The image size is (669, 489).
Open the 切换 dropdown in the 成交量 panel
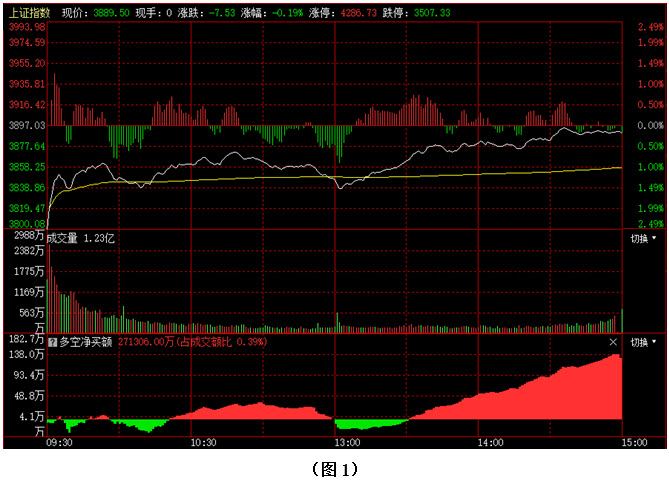point(644,238)
